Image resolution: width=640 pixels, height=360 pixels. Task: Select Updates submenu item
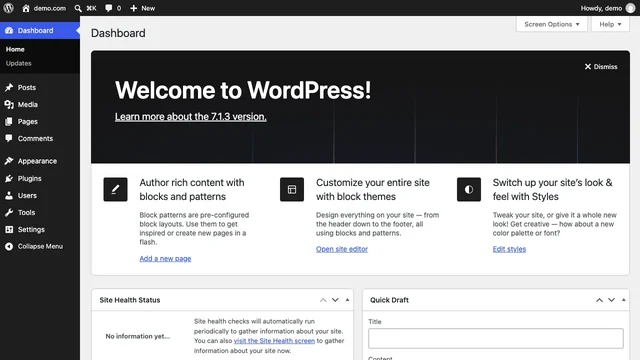[18, 63]
